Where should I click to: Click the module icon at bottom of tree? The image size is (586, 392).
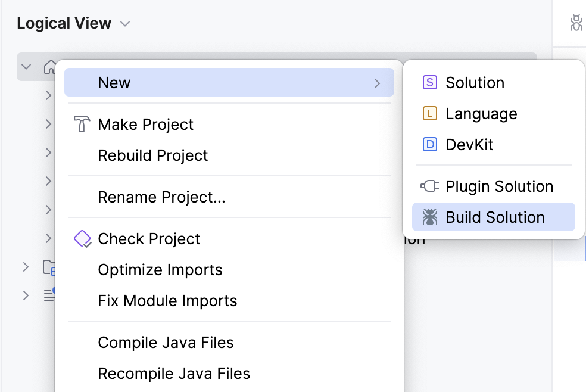50,295
